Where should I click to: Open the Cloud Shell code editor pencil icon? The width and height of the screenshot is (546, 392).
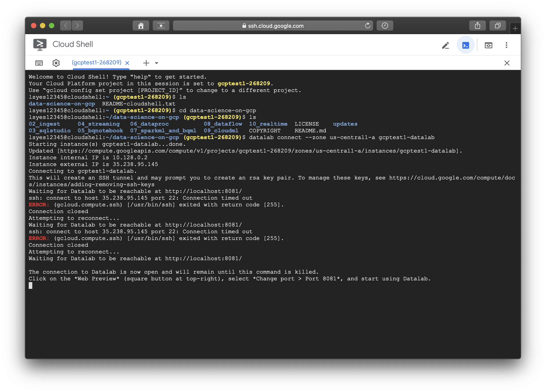coord(445,45)
